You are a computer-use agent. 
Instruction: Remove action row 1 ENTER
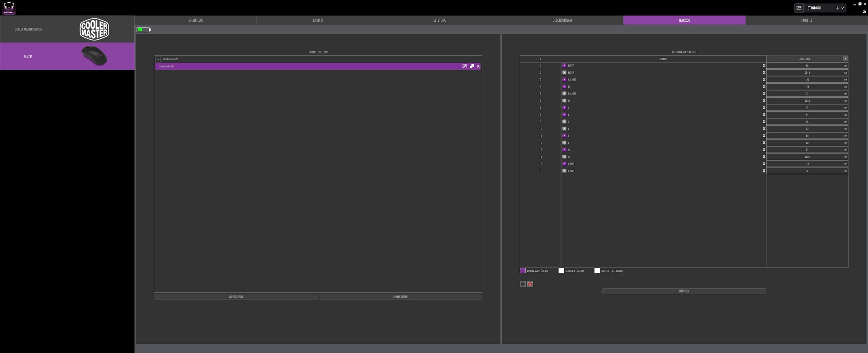pos(764,66)
